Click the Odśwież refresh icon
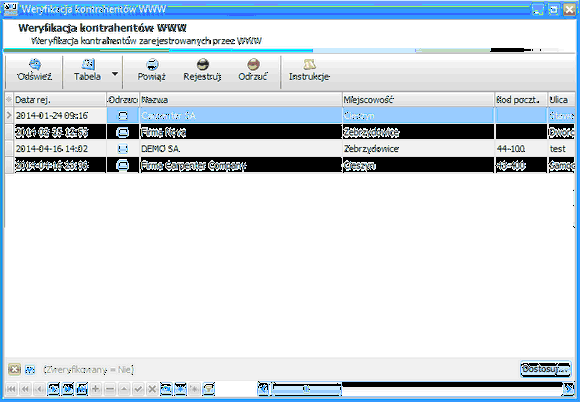Screen dimensions: 580x402 (35, 64)
